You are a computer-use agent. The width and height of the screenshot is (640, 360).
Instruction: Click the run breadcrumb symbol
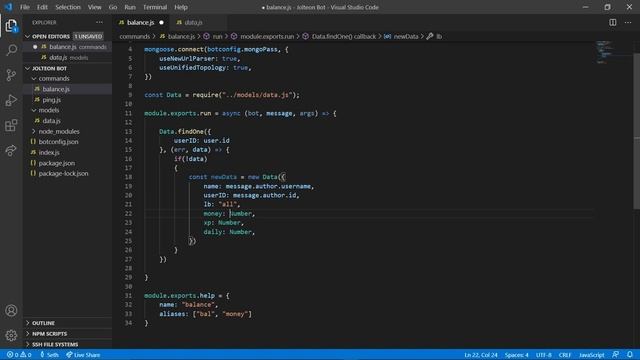click(213, 36)
